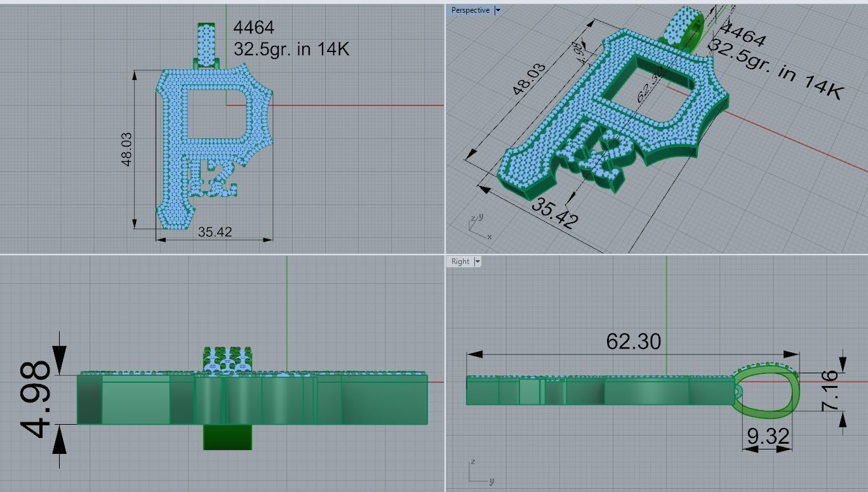Click the Right viewport title label
Viewport: 868px width, 492px height.
460,261
